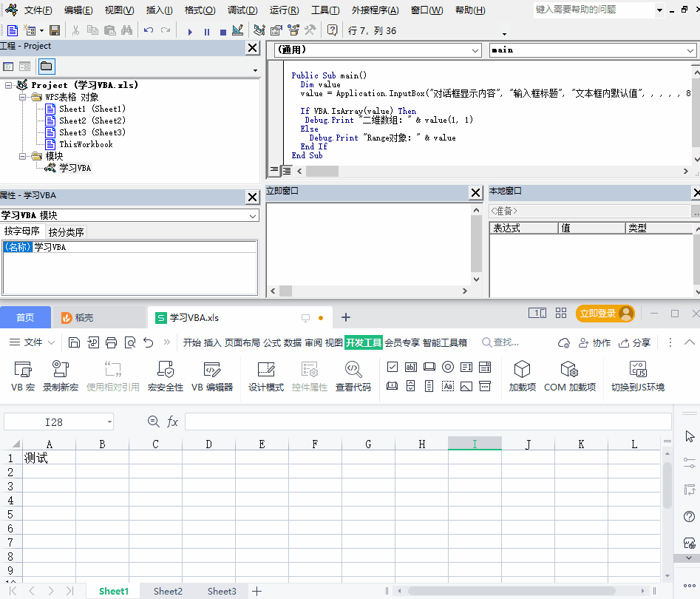Open the help search box dropdown arrow
Image resolution: width=700 pixels, height=599 pixels.
659,10
